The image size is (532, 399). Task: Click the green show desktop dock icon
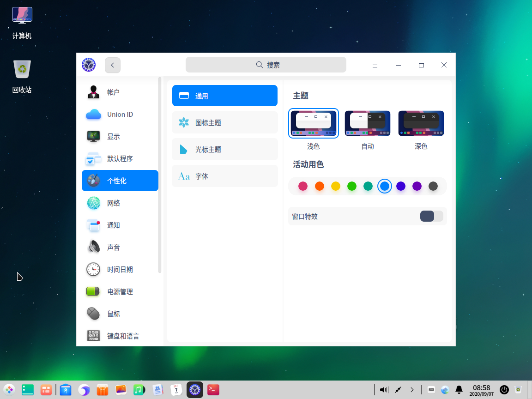click(28, 390)
